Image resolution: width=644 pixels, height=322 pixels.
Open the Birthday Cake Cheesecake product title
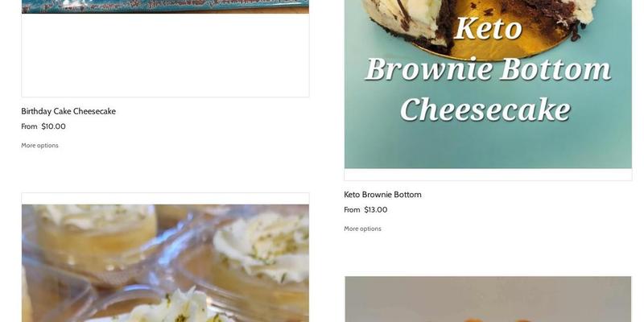(68, 111)
